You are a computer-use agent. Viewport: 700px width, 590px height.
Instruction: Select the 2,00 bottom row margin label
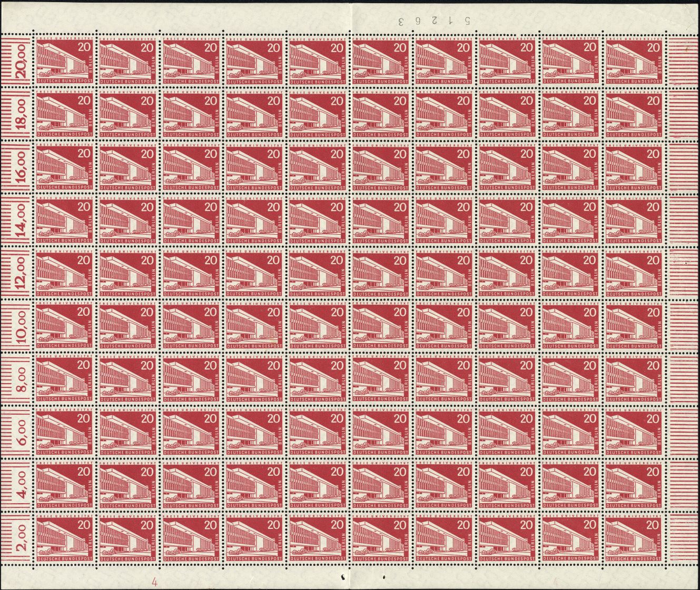coord(21,541)
